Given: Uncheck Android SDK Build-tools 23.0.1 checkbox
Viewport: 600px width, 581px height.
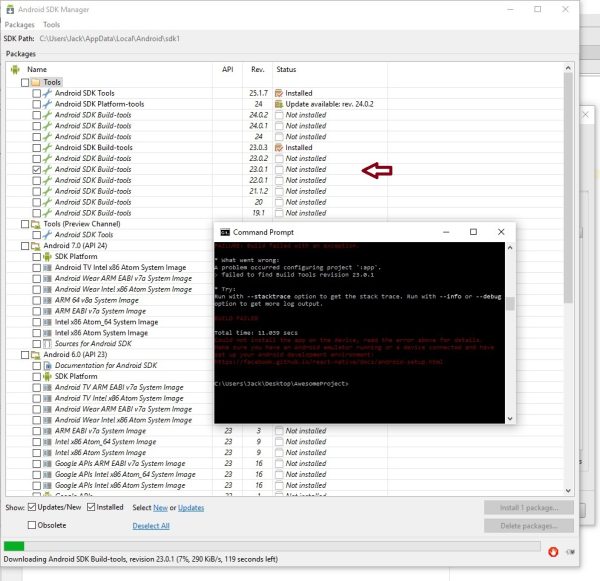Looking at the screenshot, I should [36, 169].
